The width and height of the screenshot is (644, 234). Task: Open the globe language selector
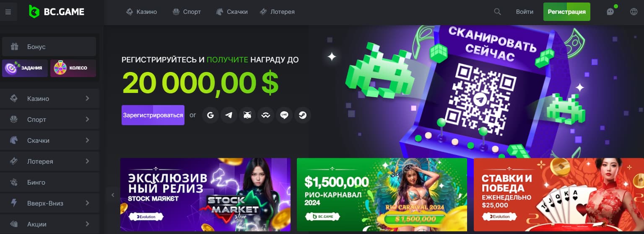pos(634,12)
